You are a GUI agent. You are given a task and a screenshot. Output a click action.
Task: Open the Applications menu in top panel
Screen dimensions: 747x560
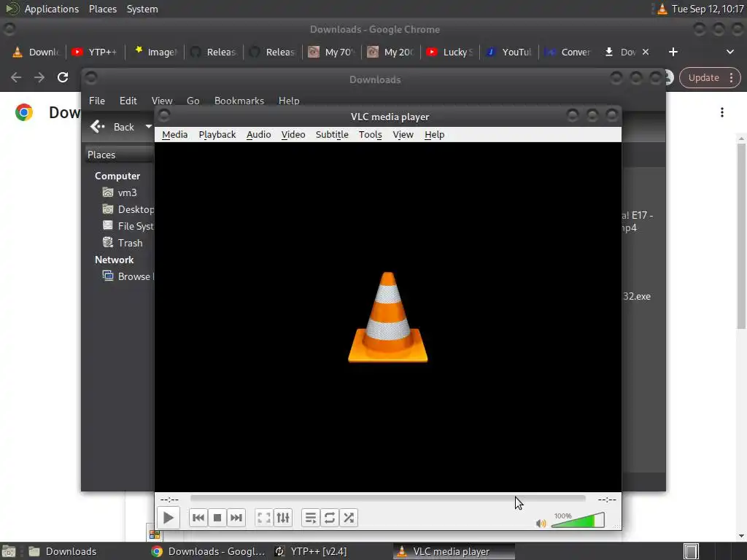tap(51, 9)
